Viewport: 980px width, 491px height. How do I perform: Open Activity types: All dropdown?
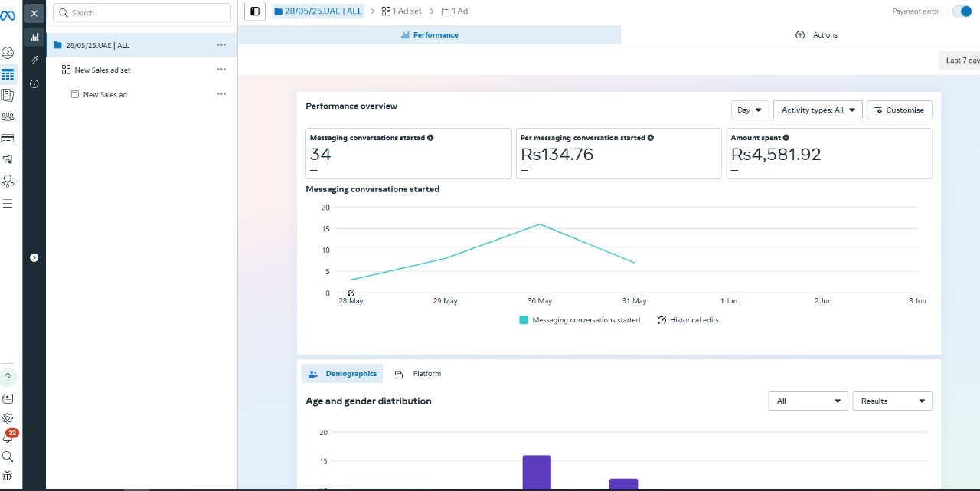(818, 110)
